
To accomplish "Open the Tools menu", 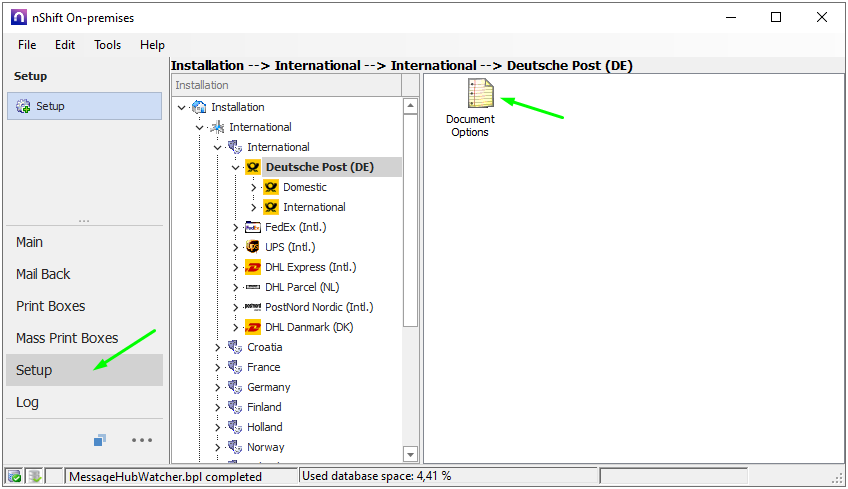I will click(x=107, y=45).
